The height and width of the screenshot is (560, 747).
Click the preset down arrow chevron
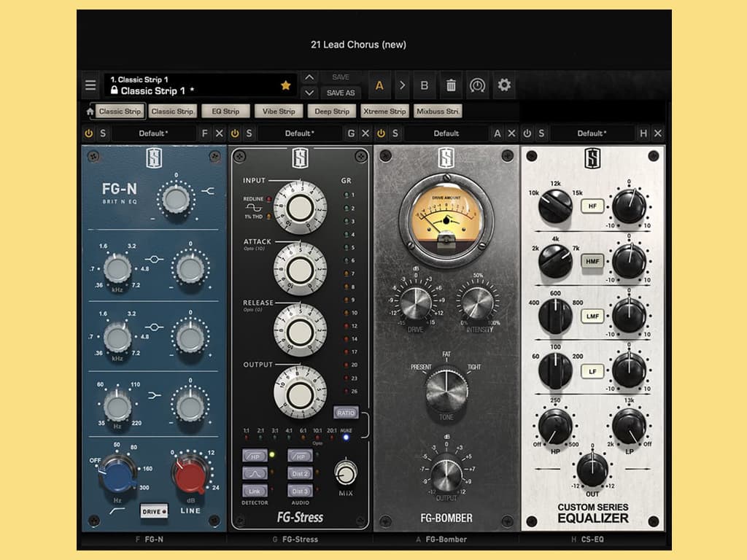click(309, 93)
